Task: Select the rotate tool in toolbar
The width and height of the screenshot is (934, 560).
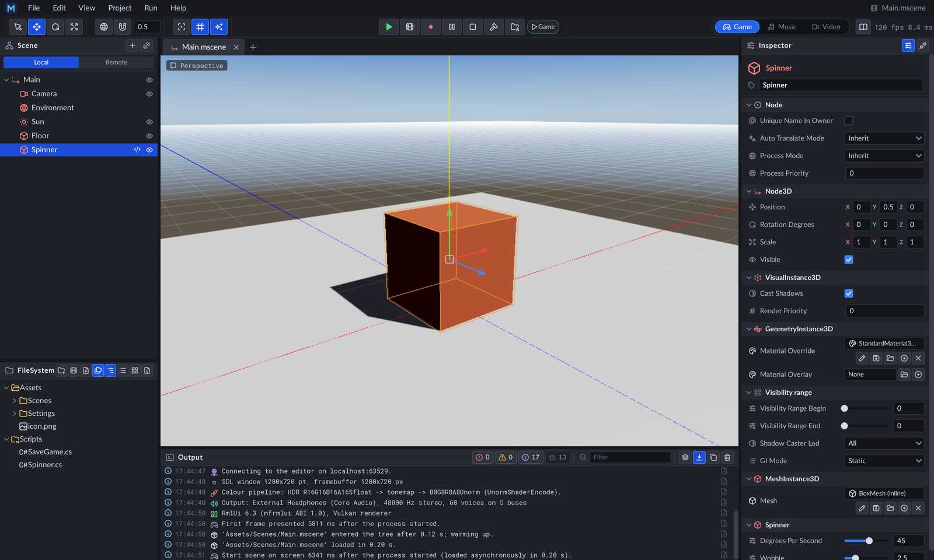Action: (55, 27)
